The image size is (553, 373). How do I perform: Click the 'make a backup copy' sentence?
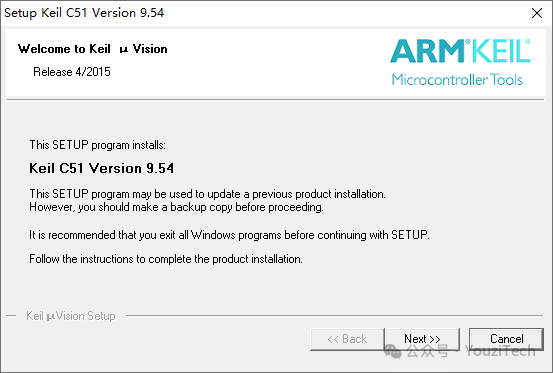pos(176,207)
